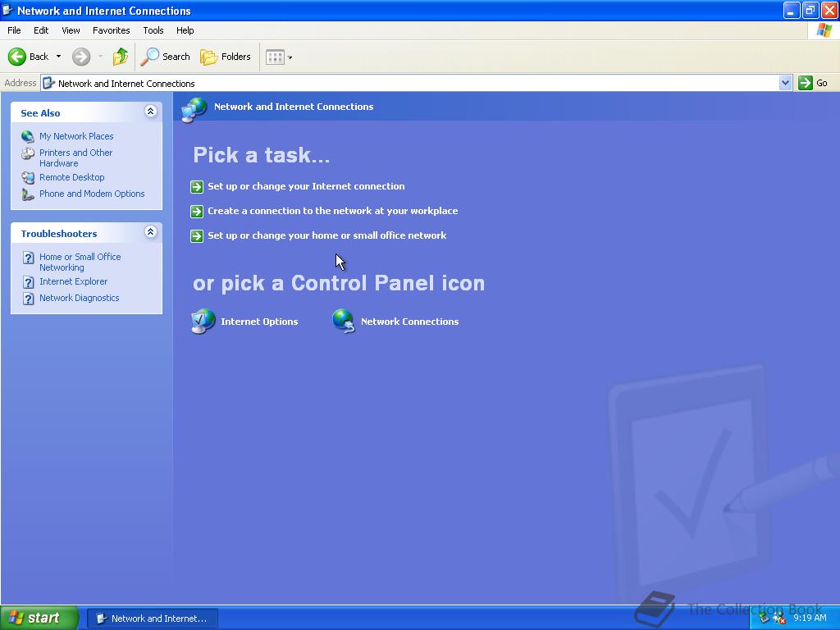Screen dimensions: 840x630
Task: Collapse the Troubleshooters panel
Action: pos(151,232)
